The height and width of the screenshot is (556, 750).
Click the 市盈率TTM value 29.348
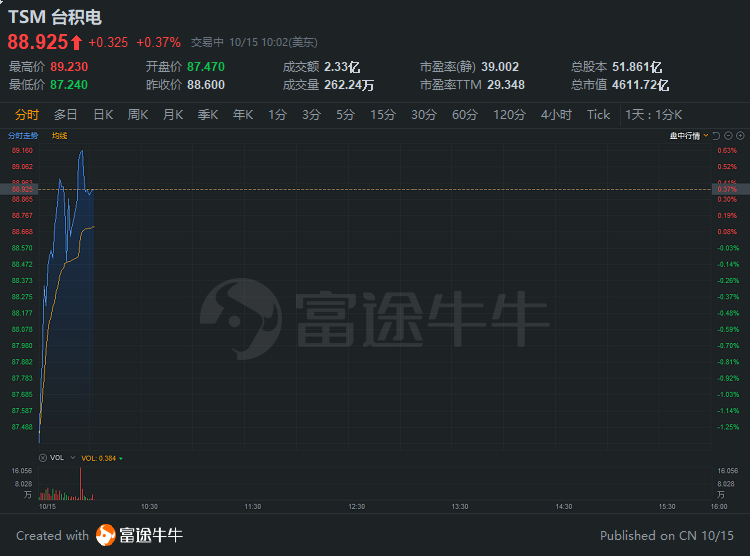tap(506, 85)
